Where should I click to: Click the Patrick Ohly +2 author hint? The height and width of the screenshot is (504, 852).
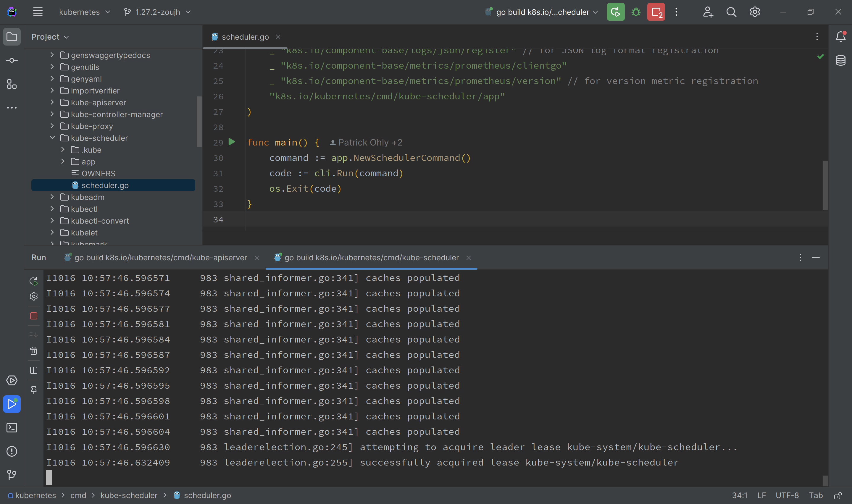tap(366, 142)
